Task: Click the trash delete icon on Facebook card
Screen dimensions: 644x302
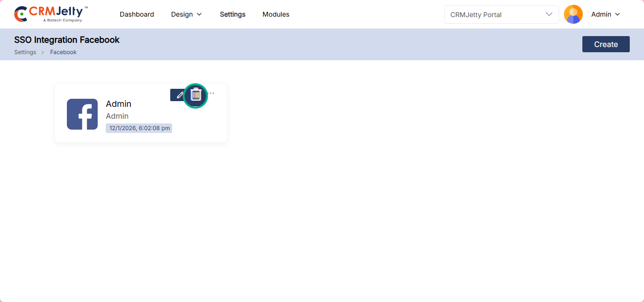Action: tap(196, 95)
